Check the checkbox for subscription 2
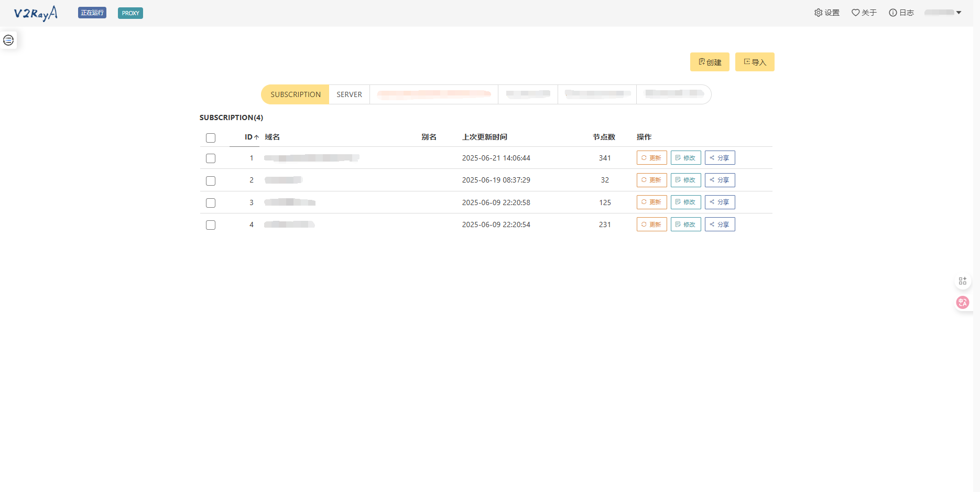The width and height of the screenshot is (980, 492). [211, 181]
